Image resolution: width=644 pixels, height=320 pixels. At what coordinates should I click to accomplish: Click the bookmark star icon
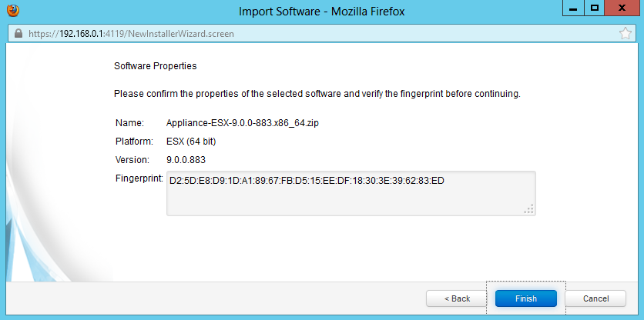626,34
